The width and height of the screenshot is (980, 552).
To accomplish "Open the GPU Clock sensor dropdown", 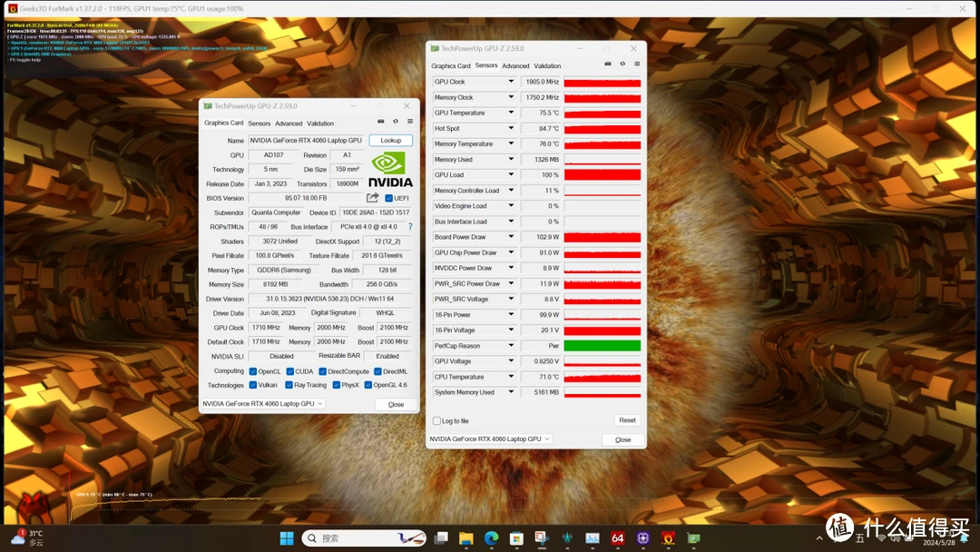I will (x=511, y=82).
